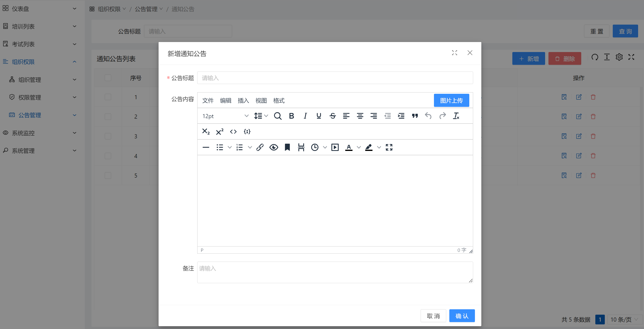
Task: Tick the checkbox for row 3
Action: (x=108, y=136)
